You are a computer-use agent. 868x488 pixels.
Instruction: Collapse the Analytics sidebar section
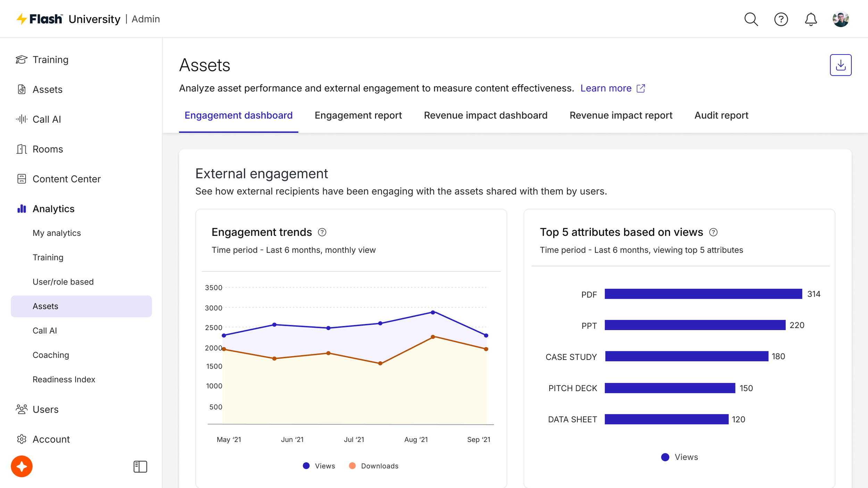[53, 209]
